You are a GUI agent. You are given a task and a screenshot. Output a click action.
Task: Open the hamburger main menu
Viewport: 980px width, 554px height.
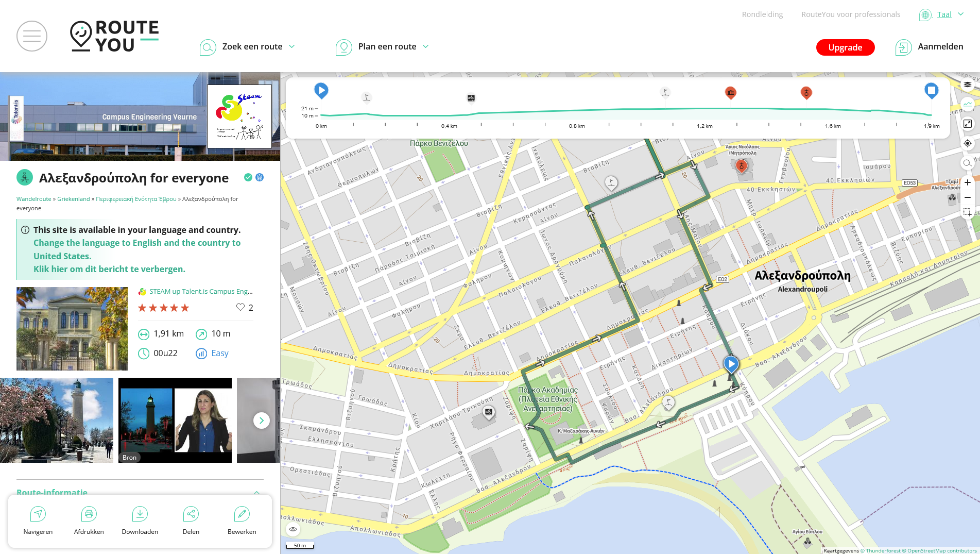[32, 36]
